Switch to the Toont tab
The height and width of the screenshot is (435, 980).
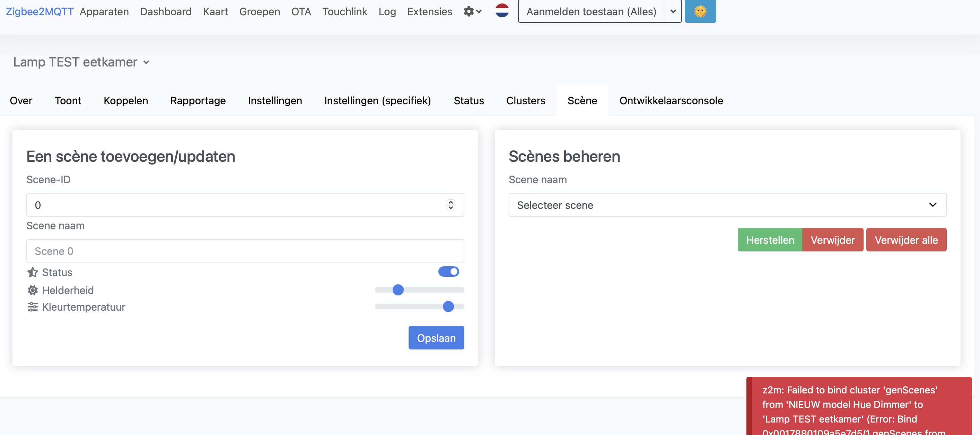tap(68, 100)
